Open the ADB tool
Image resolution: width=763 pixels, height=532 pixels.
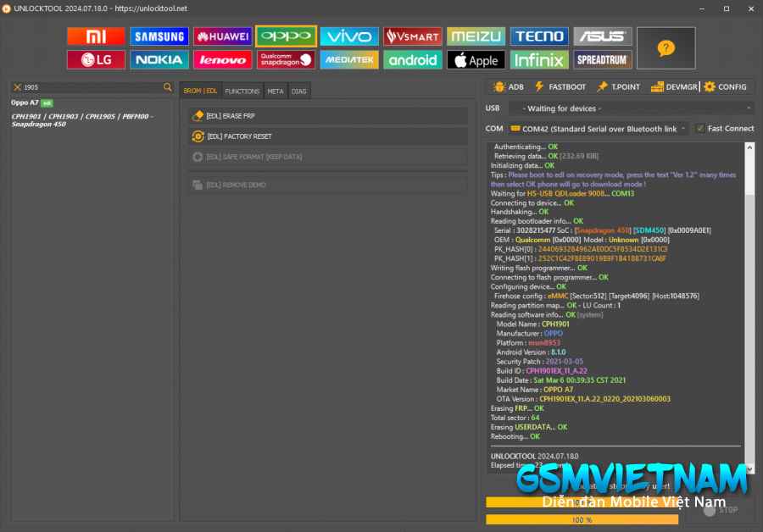(x=508, y=87)
